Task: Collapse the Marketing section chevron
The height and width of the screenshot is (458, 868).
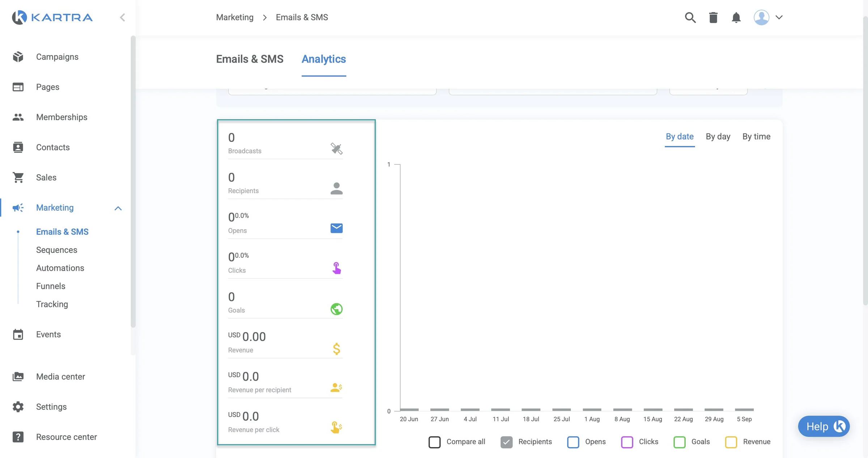Action: click(x=118, y=208)
